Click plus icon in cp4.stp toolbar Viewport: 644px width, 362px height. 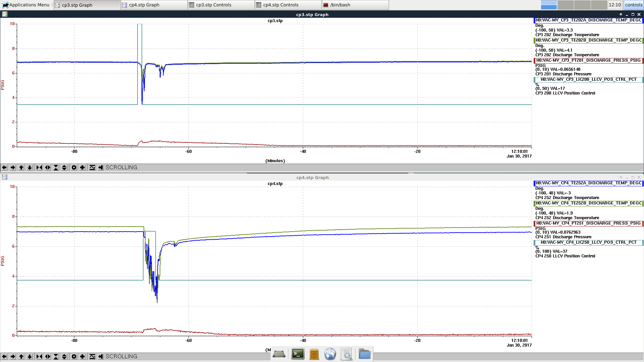click(x=83, y=357)
